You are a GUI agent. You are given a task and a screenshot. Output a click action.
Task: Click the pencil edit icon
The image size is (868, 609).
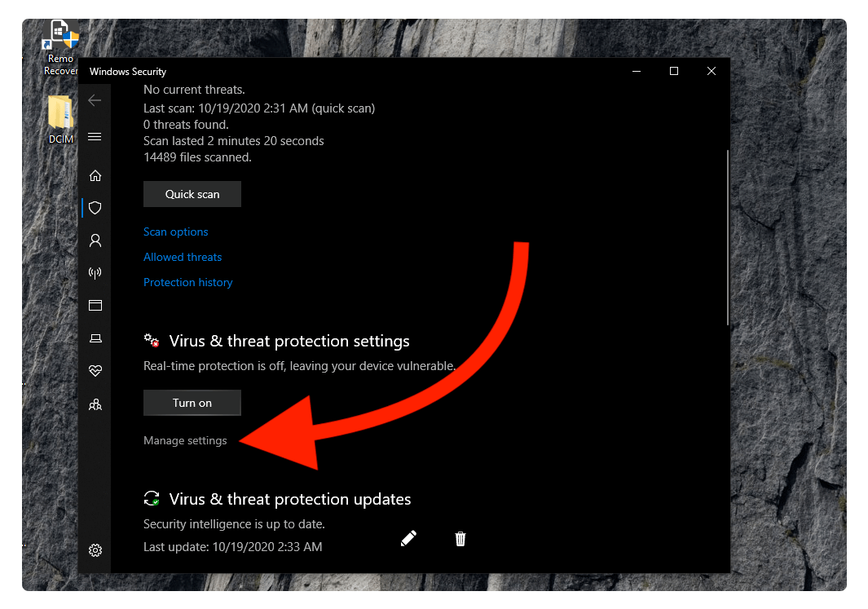click(x=408, y=538)
